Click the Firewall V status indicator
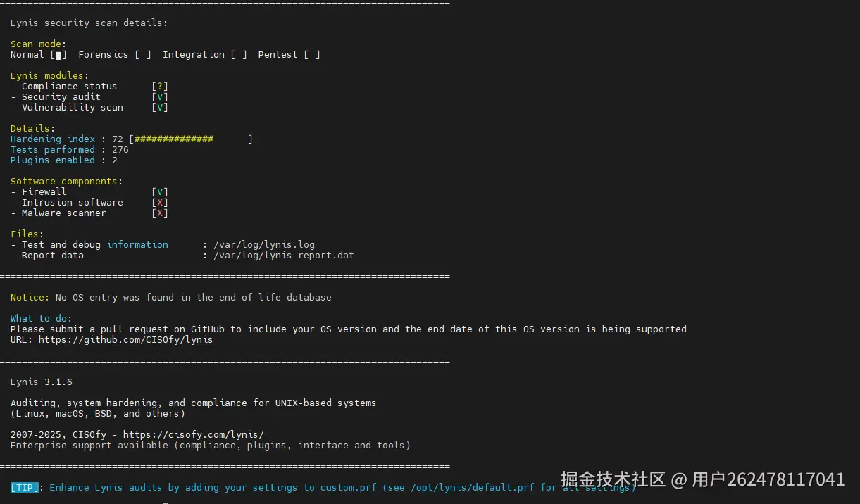 click(x=160, y=192)
